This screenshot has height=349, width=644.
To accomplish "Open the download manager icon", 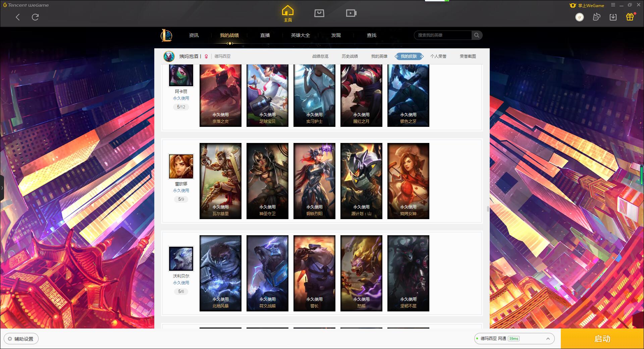I will click(613, 17).
